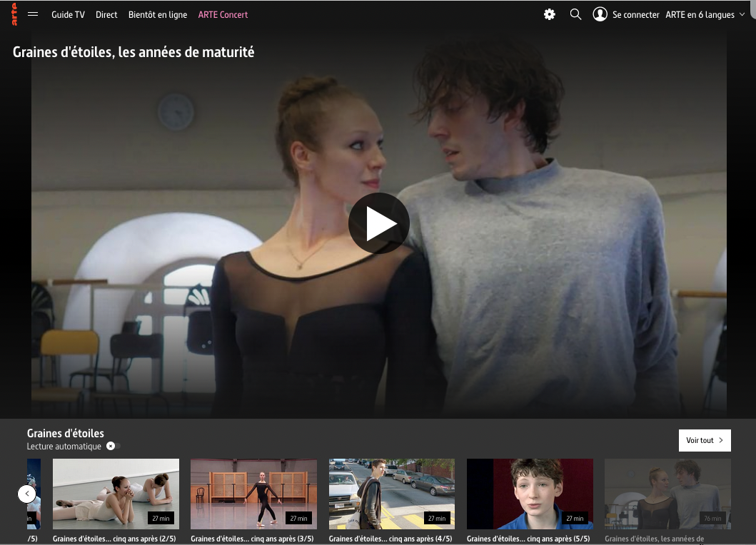Click the ARTE logo
Image resolution: width=756 pixels, height=545 pixels.
tap(14, 14)
